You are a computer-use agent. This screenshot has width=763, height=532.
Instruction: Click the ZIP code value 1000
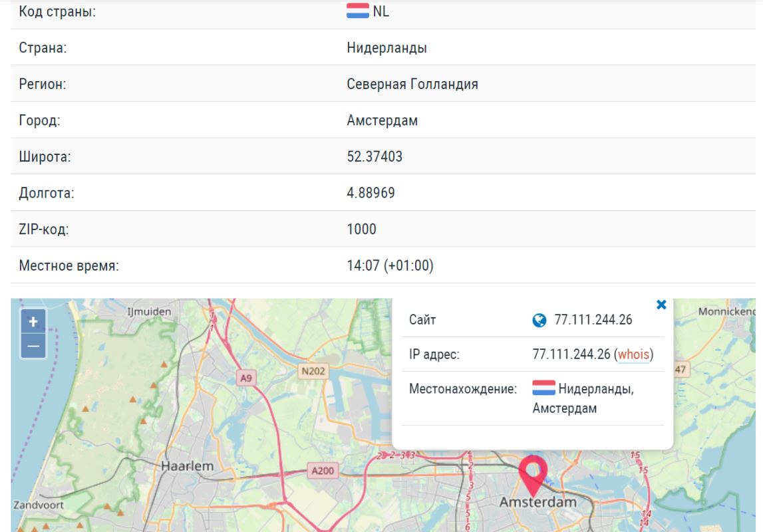point(361,229)
